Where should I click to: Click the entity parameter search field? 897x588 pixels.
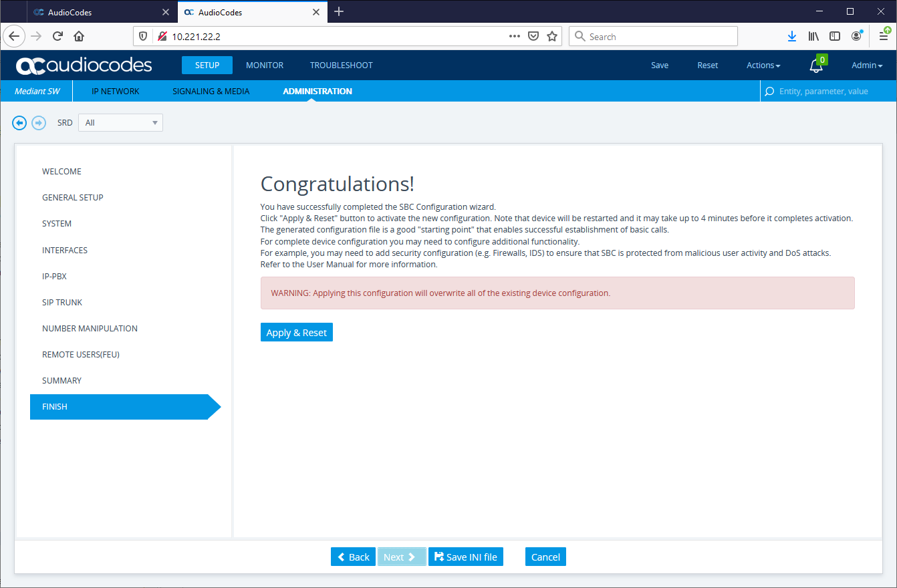[828, 92]
